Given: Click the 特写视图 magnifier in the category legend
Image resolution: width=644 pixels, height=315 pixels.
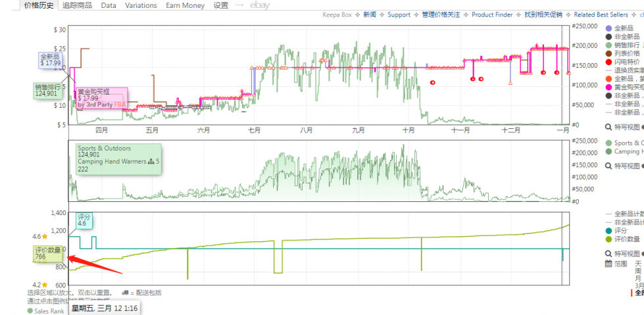Looking at the screenshot, I should pyautogui.click(x=608, y=166).
